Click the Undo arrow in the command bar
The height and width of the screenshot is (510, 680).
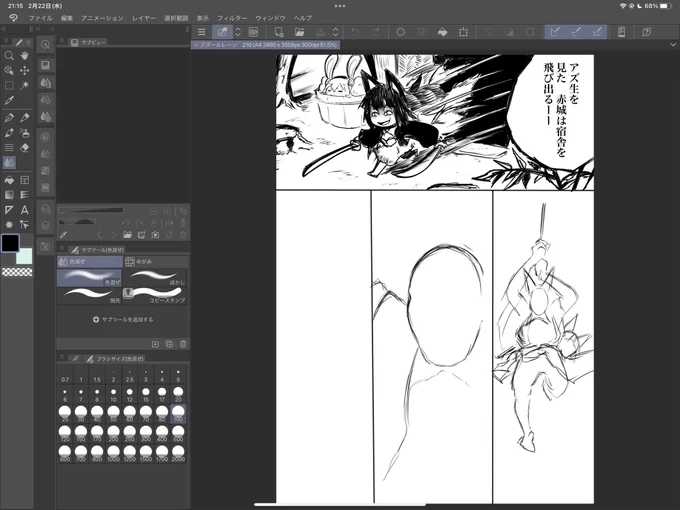[355, 32]
